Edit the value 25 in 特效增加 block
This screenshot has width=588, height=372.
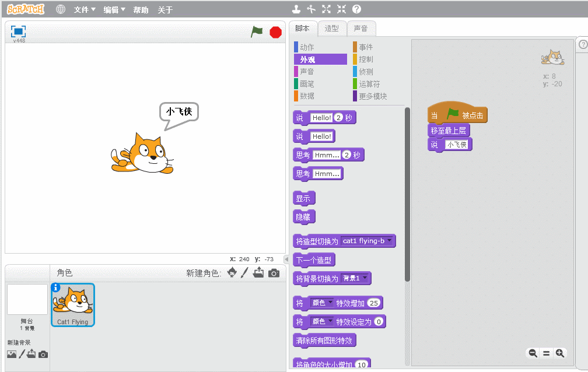[x=374, y=303]
